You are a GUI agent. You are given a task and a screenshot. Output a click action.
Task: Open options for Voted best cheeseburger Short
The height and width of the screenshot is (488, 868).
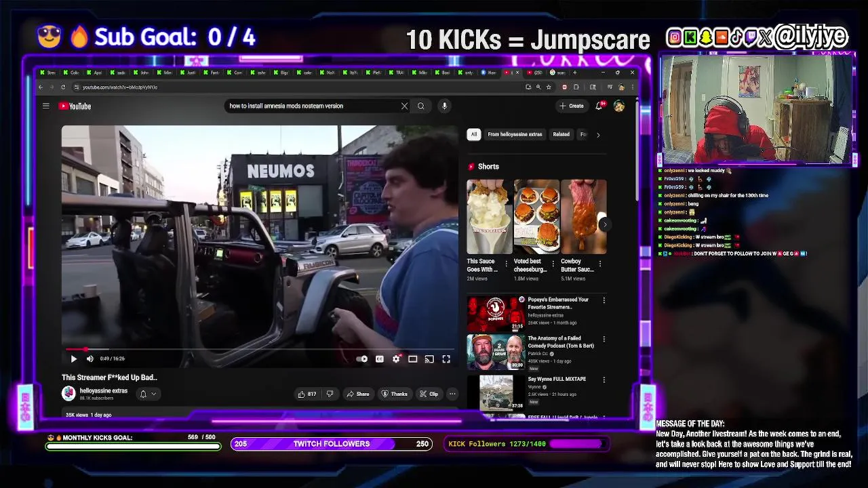[x=553, y=264]
